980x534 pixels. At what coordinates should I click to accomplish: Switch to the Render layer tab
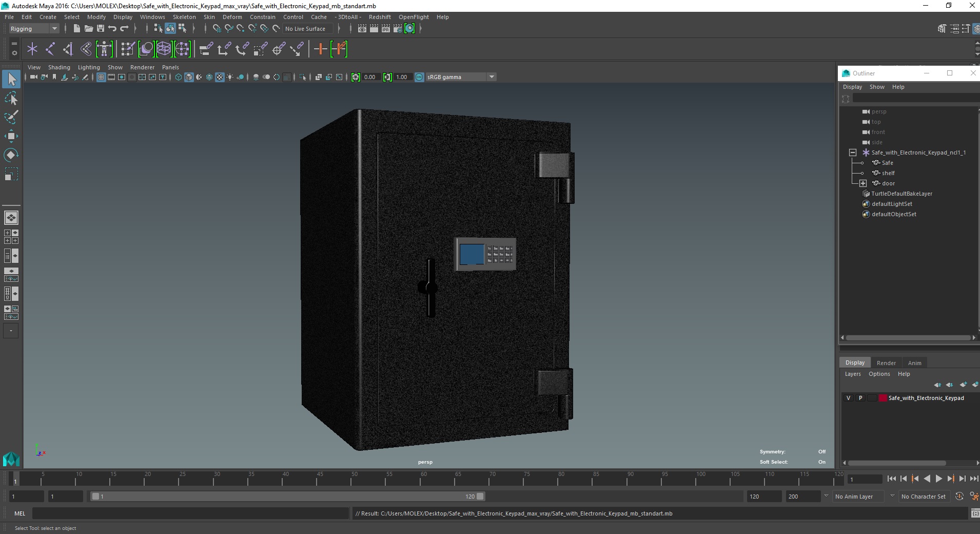[886, 363]
